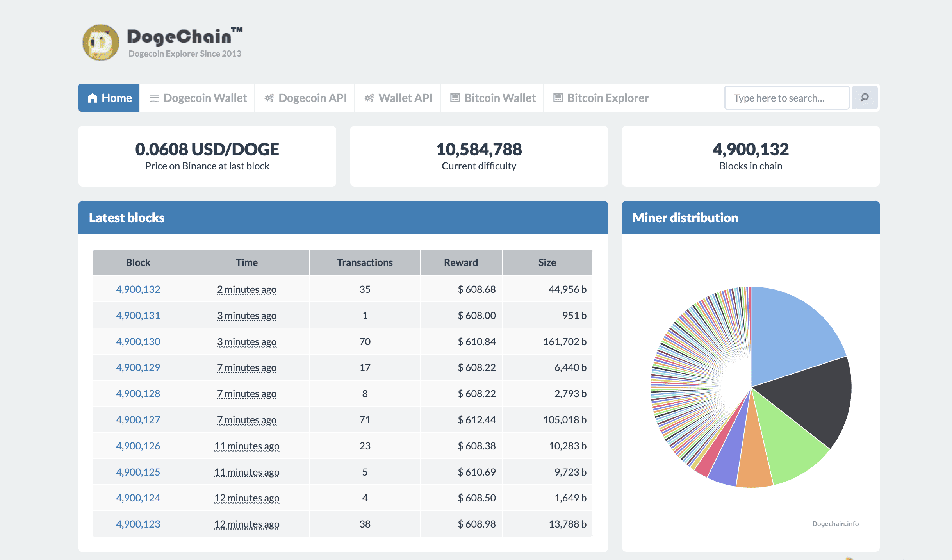The width and height of the screenshot is (952, 560).
Task: Click the Bitcoin Wallet menu icon
Action: point(455,98)
